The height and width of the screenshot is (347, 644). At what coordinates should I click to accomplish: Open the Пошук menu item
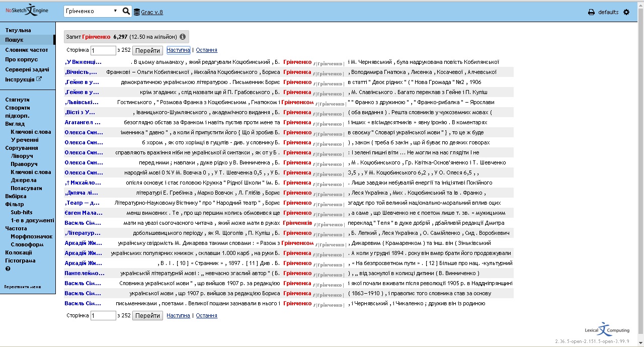click(14, 40)
